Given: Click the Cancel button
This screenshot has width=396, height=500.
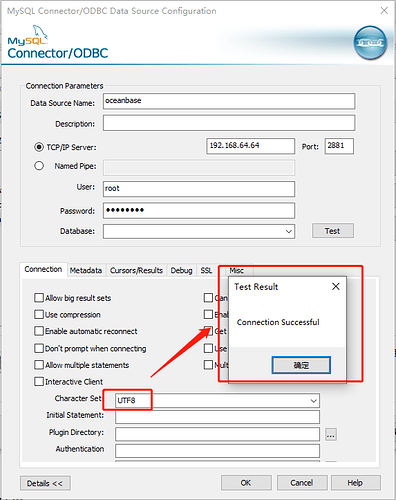Looking at the screenshot, I should click(x=302, y=483).
